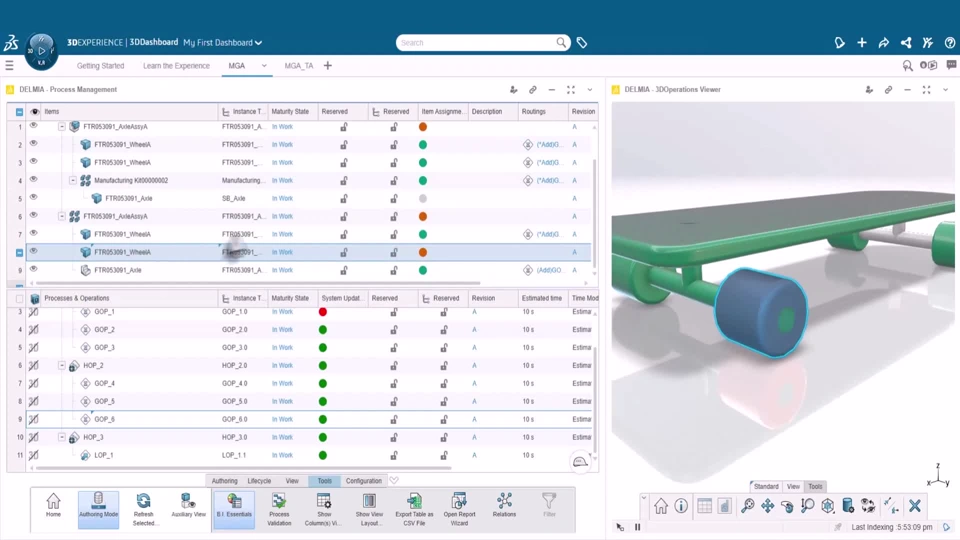Toggle checkbox of selected FTR053091_WheelA row
The height and width of the screenshot is (540, 960).
tap(20, 252)
